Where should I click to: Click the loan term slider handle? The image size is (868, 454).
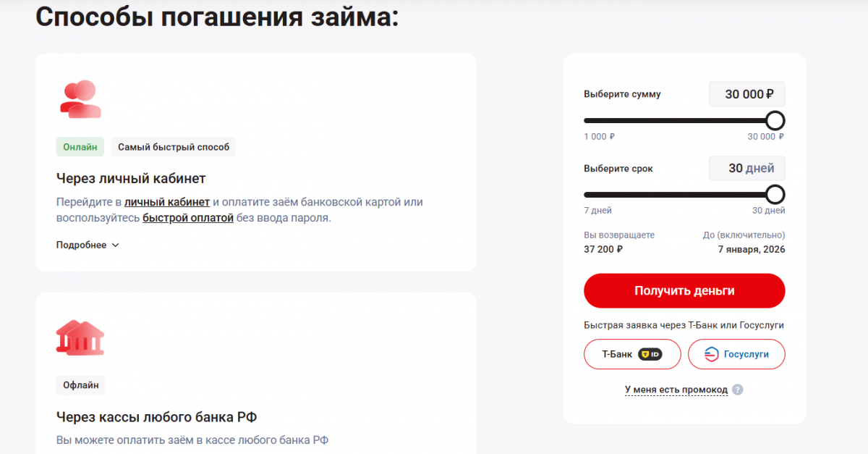coord(775,194)
